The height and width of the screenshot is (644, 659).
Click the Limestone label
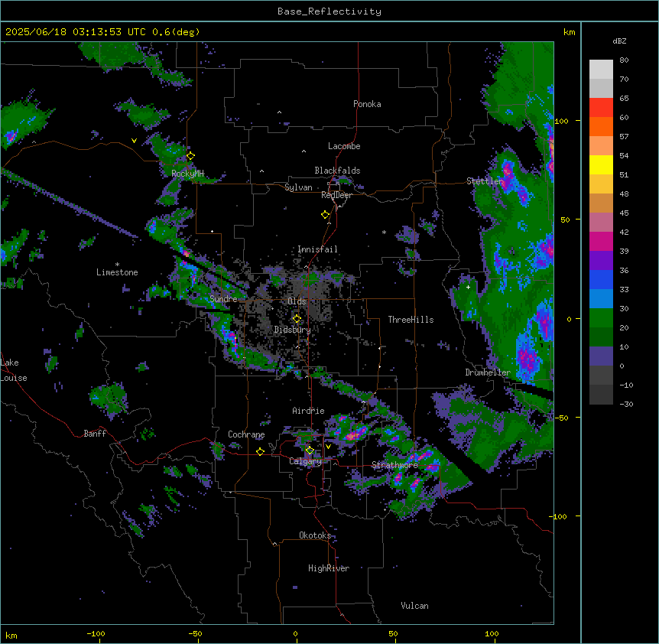click(117, 272)
